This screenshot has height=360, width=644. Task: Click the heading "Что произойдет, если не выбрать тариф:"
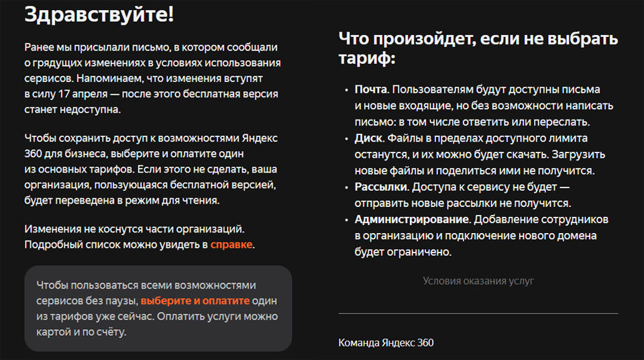pos(478,48)
